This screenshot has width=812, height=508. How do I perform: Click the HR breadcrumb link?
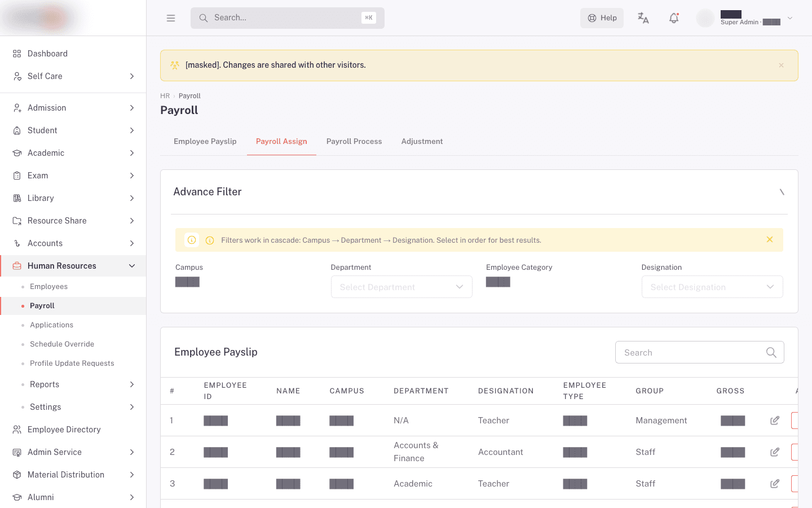[x=165, y=96]
